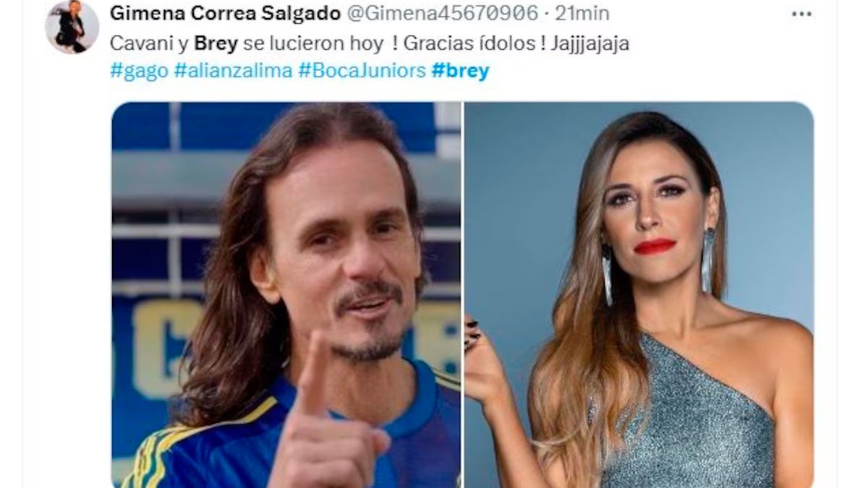Viewport: 868px width, 488px height.
Task: Follow the #gago hashtag
Action: tap(139, 71)
